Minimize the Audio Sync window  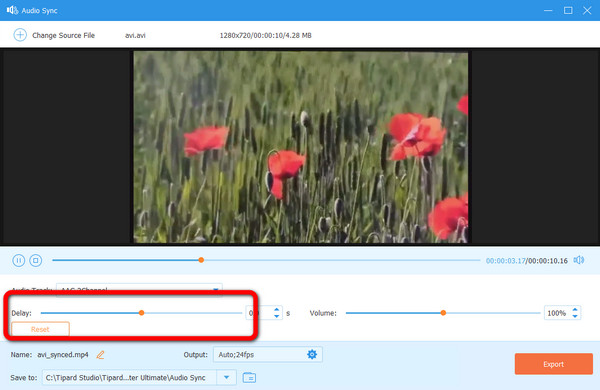(548, 10)
